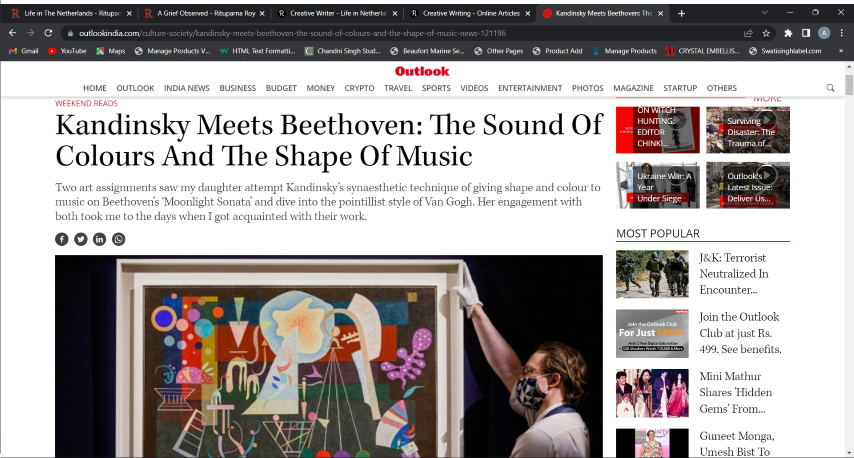Open the Extensions puzzle icon
The image size is (854, 458).
788,33
